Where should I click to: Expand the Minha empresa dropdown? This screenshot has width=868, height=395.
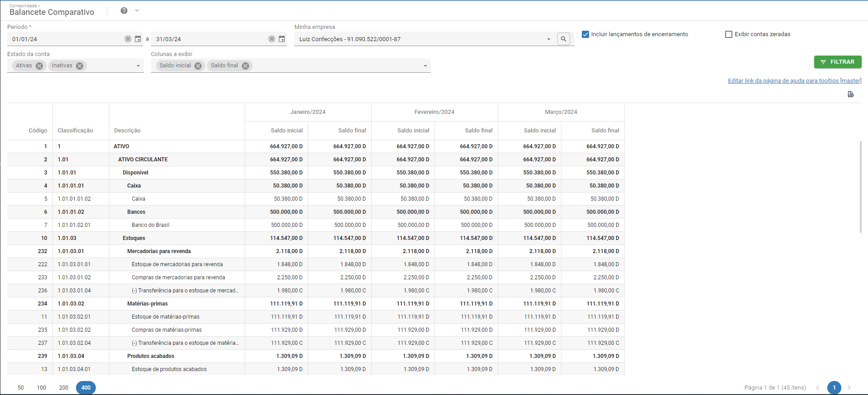click(x=549, y=39)
